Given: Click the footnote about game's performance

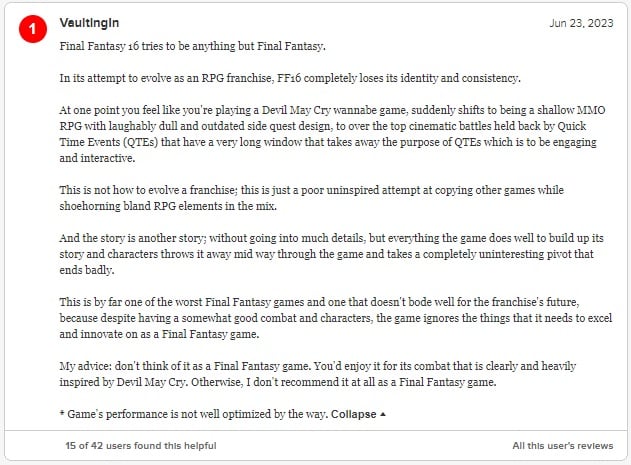Looking at the screenshot, I should click(194, 414).
